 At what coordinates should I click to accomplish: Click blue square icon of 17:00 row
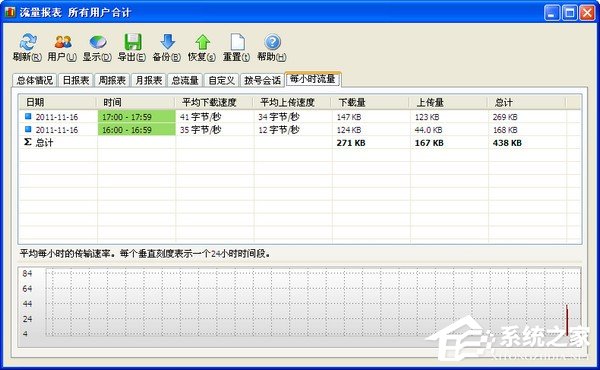tap(28, 116)
